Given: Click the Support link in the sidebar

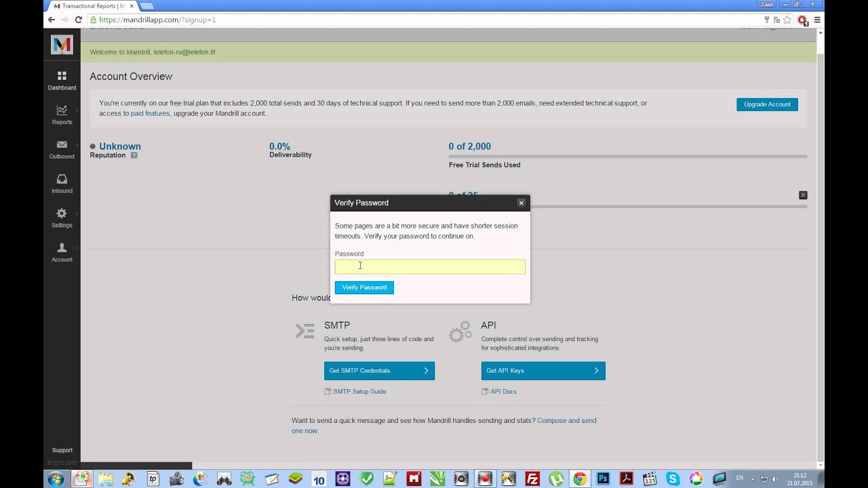Looking at the screenshot, I should point(62,450).
